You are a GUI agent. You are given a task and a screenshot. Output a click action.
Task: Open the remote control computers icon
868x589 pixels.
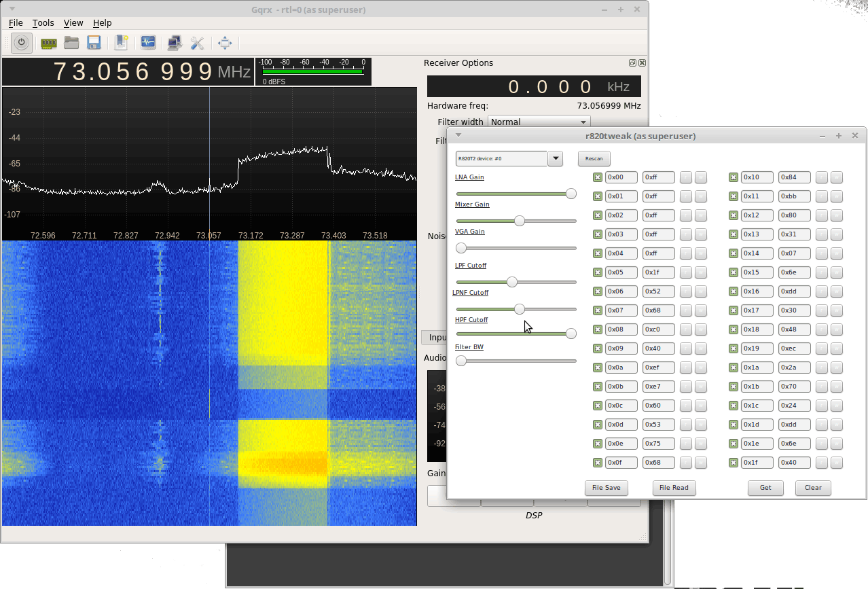tap(175, 43)
